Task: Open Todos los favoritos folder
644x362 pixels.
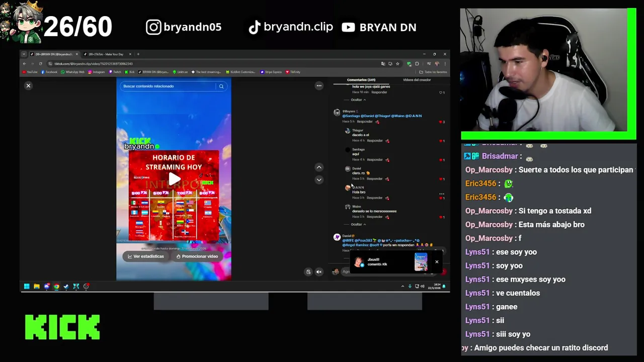Action: pos(433,72)
